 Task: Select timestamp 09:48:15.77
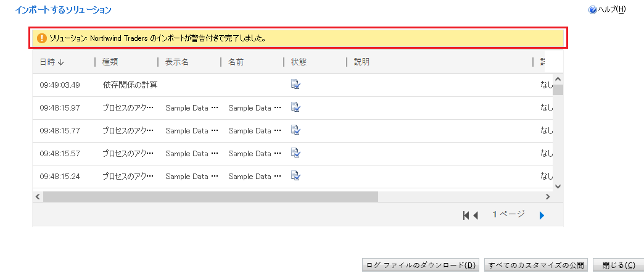(x=60, y=131)
